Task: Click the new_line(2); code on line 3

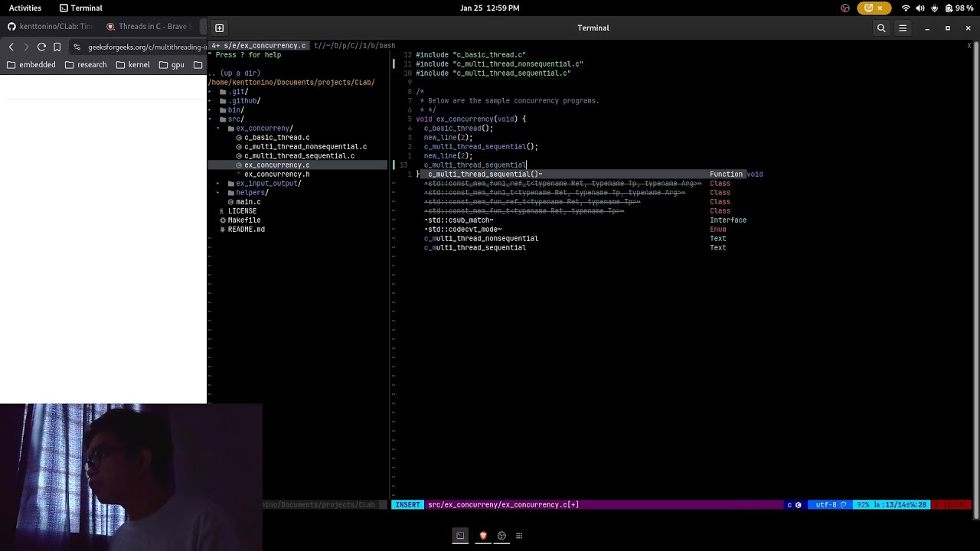Action: [449, 138]
